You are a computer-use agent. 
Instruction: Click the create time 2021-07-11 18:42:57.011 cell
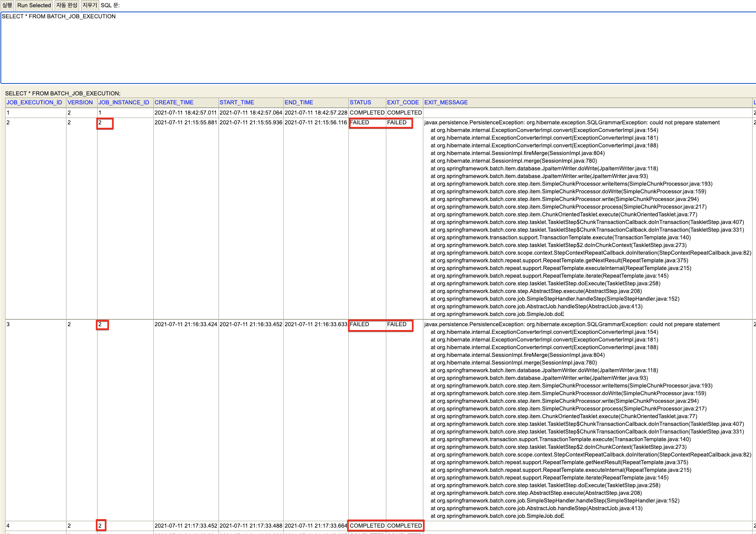click(186, 113)
